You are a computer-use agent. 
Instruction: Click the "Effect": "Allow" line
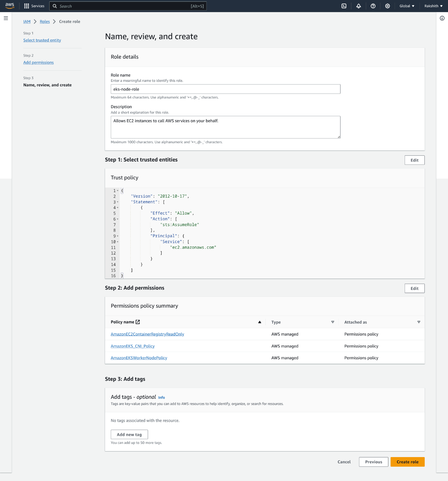pos(172,213)
